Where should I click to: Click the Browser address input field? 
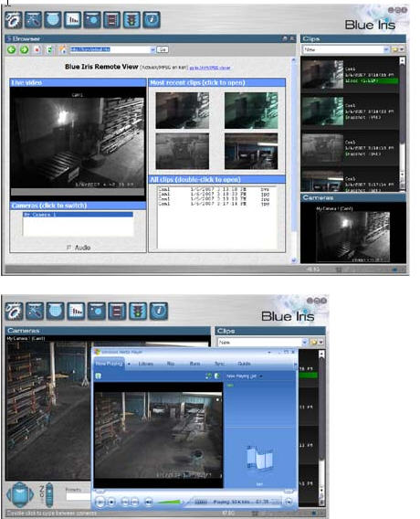[x=110, y=49]
